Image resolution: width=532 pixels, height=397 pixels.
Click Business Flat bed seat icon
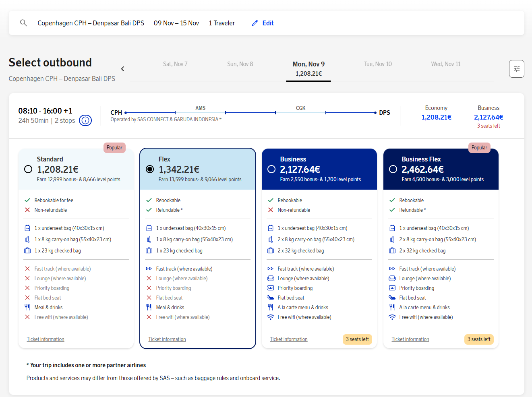[x=271, y=298]
